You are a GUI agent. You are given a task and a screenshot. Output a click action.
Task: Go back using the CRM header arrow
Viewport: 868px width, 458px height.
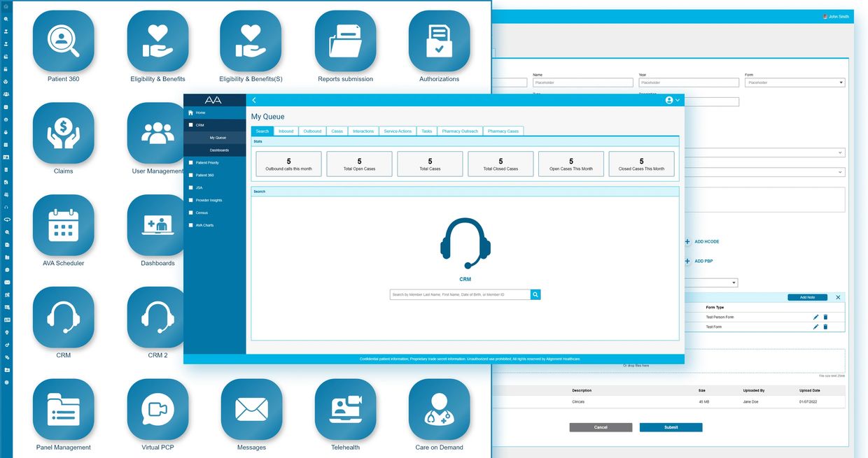[x=254, y=101]
